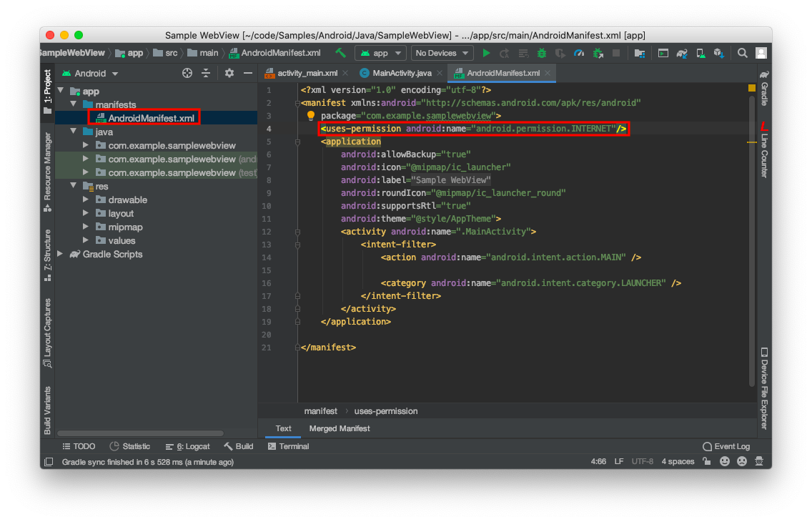Click the yellow lightbulb intention icon
Viewport: 812px width, 522px height.
(311, 115)
